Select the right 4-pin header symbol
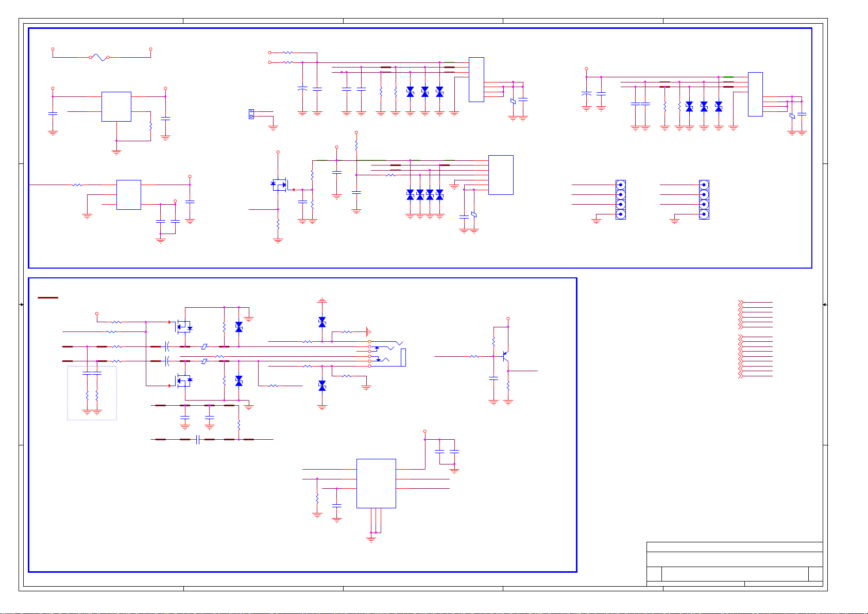This screenshot has height=614, width=868. tap(704, 200)
